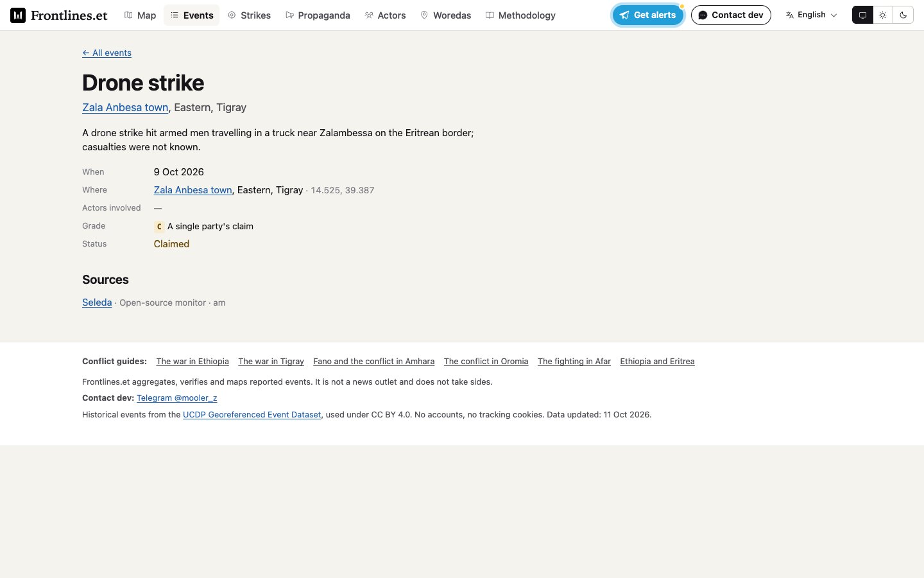Open the Seleda source link
Image resolution: width=924 pixels, height=578 pixels.
pyautogui.click(x=97, y=302)
